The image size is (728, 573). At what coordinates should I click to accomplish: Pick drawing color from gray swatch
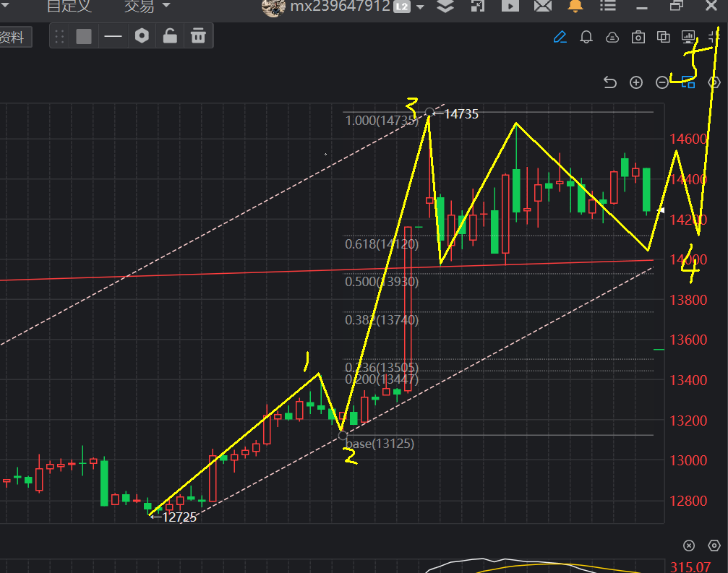84,36
